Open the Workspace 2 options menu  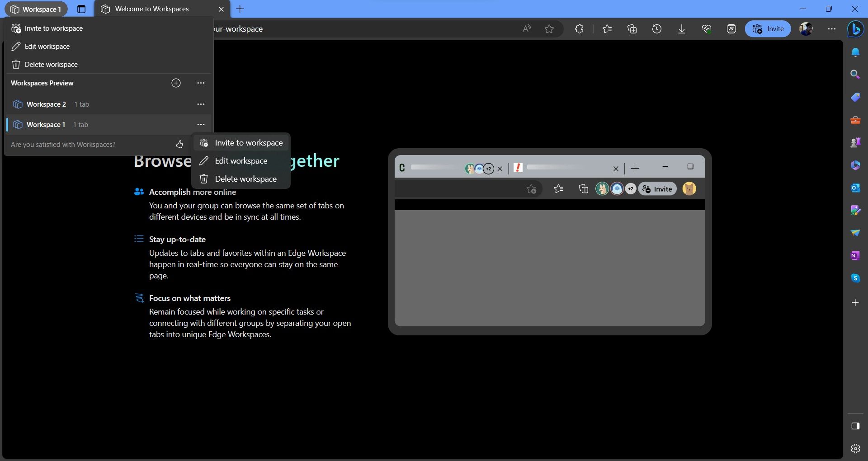[x=201, y=104]
